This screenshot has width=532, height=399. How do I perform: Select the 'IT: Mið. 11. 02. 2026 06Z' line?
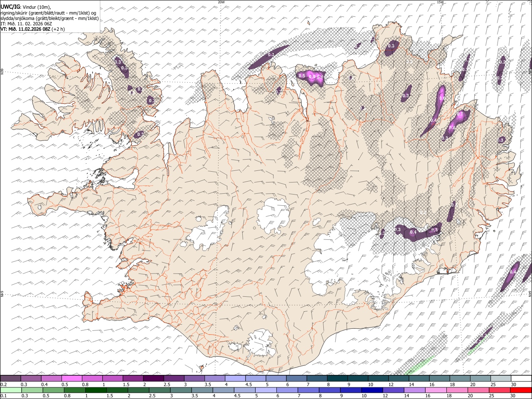pyautogui.click(x=26, y=24)
